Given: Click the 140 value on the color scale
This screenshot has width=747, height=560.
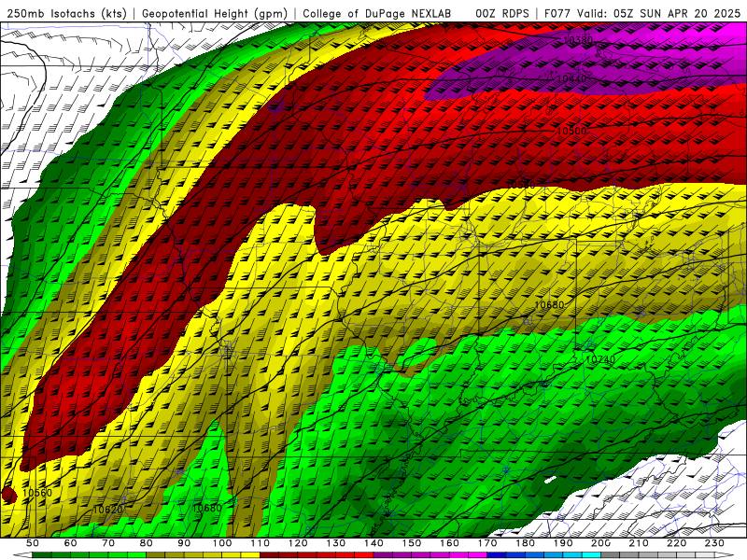Looking at the screenshot, I should point(374,543).
